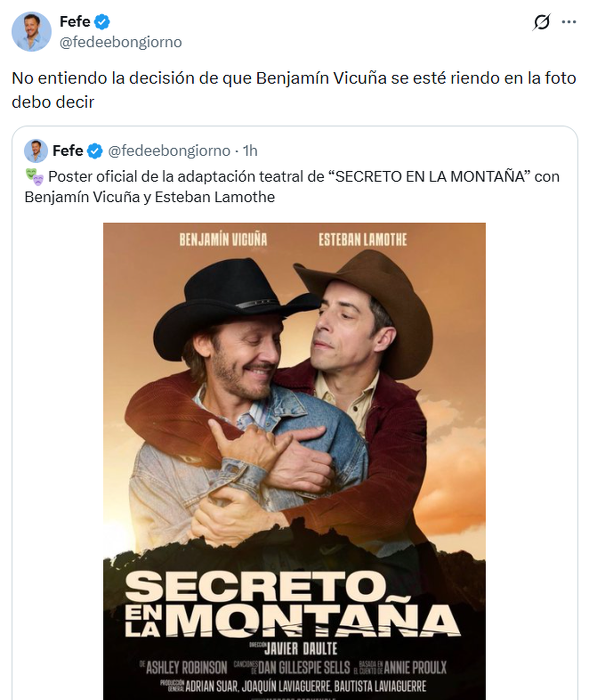The width and height of the screenshot is (589, 700).
Task: Click the quoted tweet text about poster oficial
Action: [x=292, y=187]
